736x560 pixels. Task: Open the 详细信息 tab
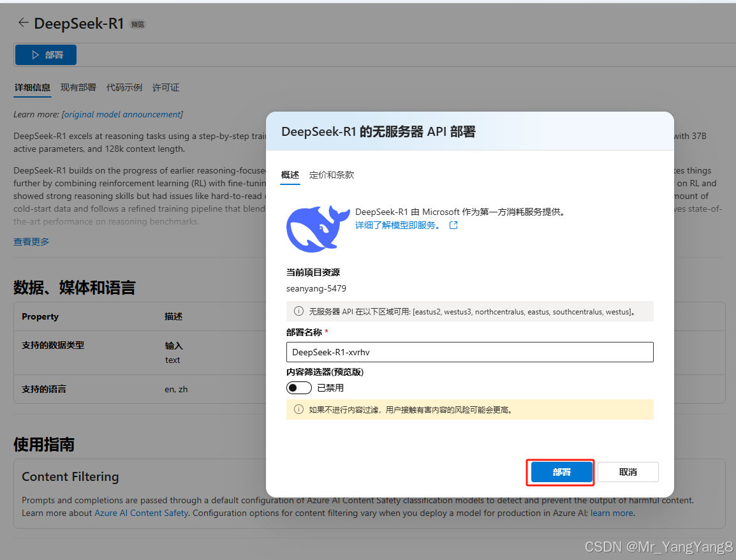click(x=33, y=87)
